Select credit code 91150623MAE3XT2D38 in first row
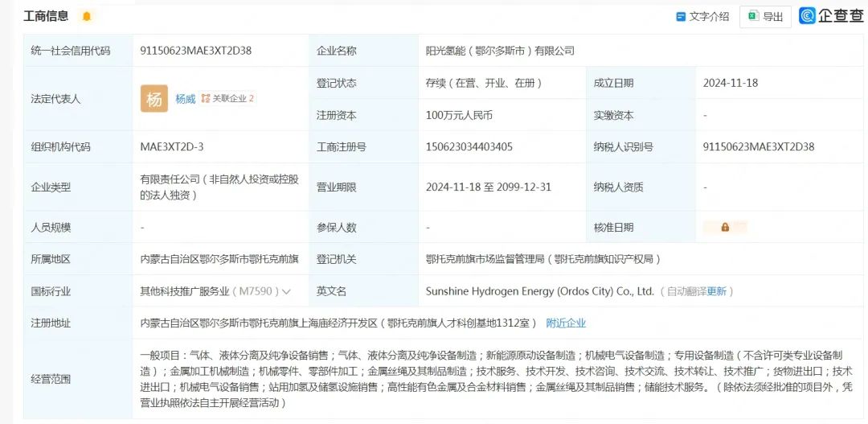868x424 pixels. pyautogui.click(x=196, y=51)
